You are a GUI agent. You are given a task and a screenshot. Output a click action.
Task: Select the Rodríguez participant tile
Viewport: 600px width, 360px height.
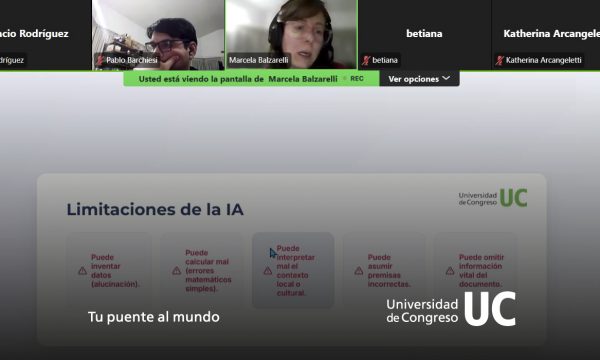click(46, 34)
